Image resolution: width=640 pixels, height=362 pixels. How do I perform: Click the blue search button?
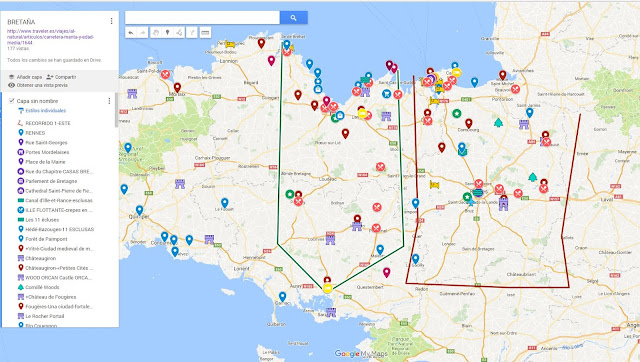tap(293, 18)
